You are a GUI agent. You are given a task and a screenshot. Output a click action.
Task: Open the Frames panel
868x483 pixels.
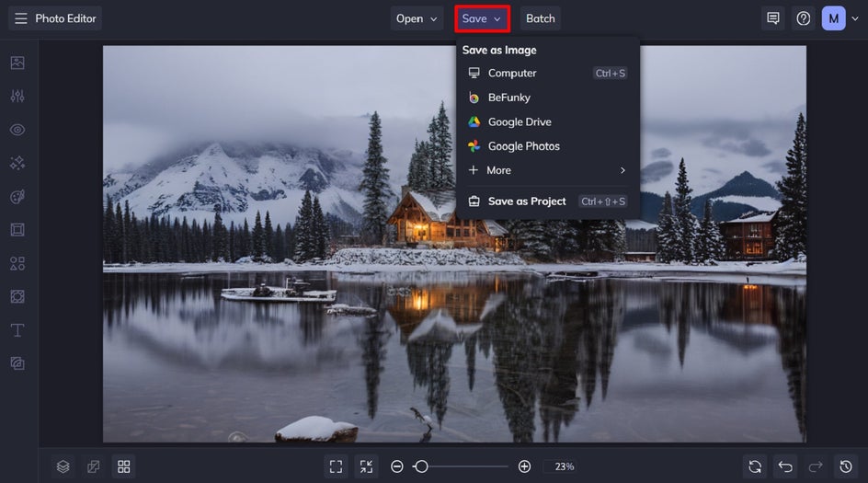(x=17, y=230)
